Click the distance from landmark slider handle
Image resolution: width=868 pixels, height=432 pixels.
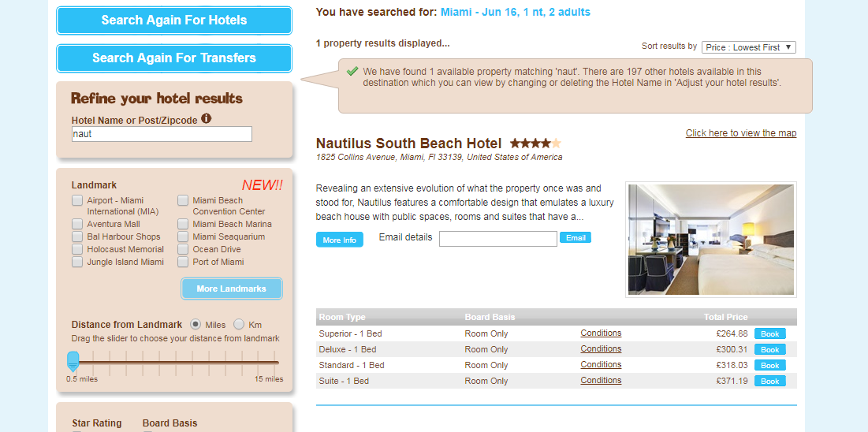click(73, 361)
